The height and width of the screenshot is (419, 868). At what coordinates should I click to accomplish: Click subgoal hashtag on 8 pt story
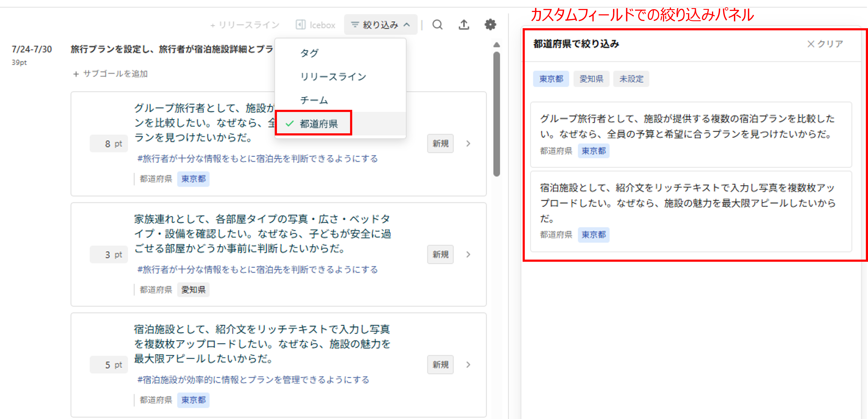(x=258, y=159)
